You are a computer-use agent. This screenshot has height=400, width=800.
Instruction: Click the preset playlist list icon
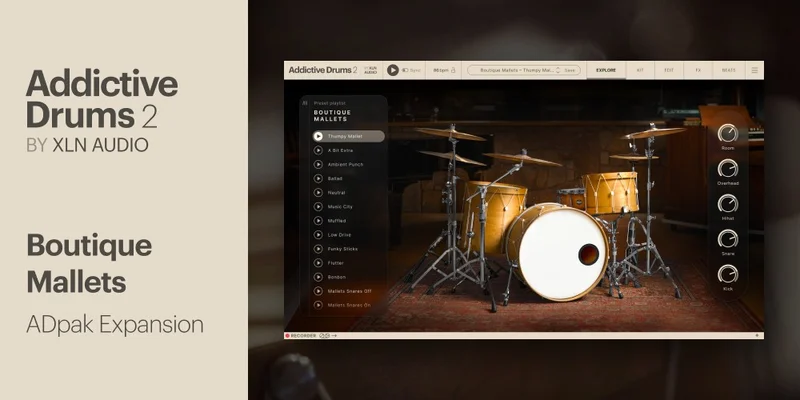[x=305, y=103]
